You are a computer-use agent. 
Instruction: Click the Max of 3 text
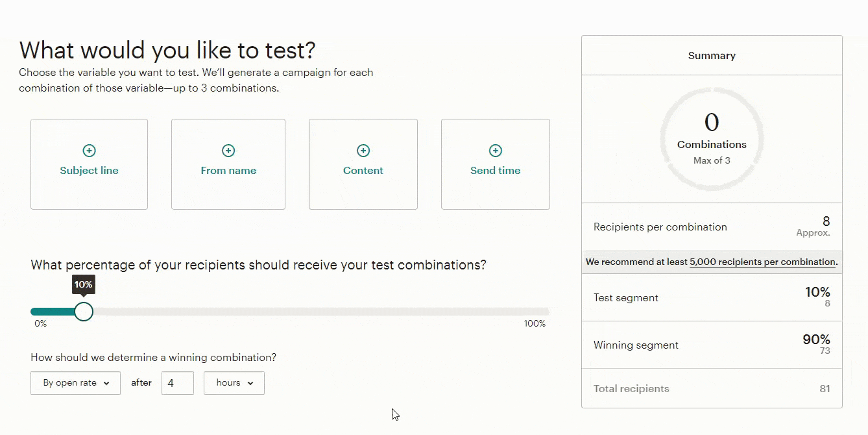712,160
